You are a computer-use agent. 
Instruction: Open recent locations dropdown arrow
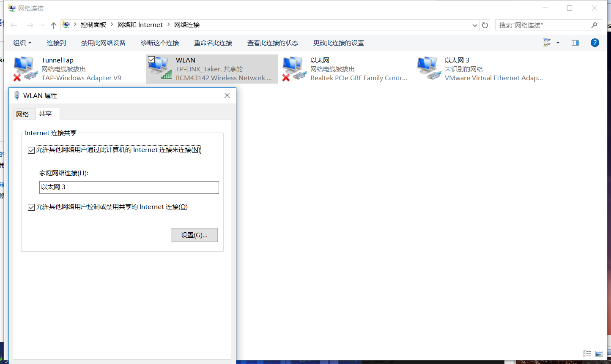pos(43,25)
